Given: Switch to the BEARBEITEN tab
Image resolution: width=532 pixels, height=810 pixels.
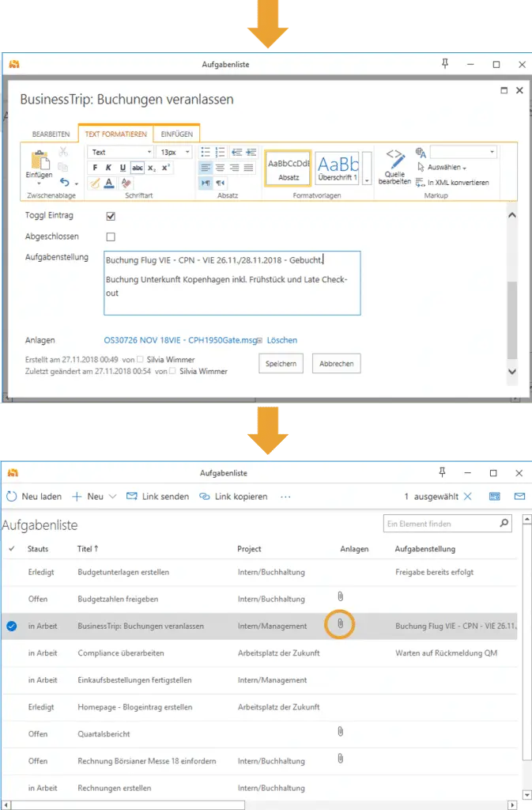Looking at the screenshot, I should pos(51,134).
